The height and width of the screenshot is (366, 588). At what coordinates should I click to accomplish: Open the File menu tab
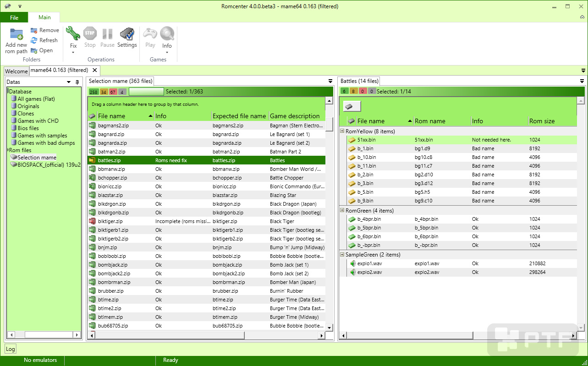click(x=14, y=17)
